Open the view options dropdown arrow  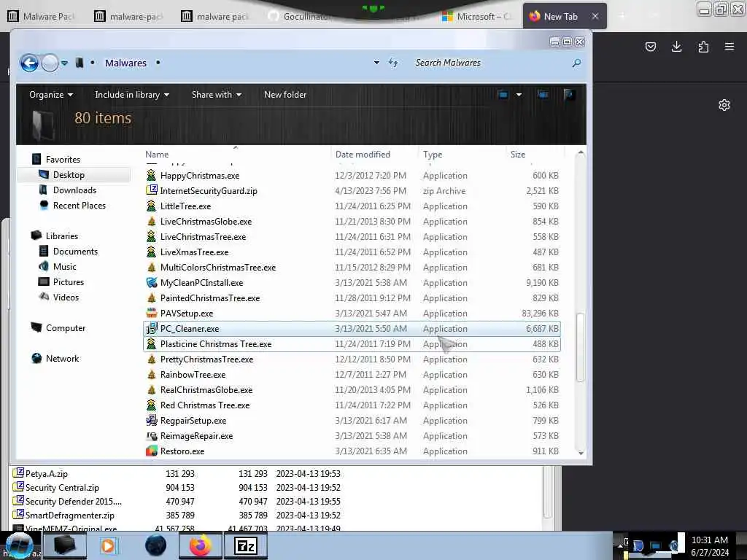click(519, 95)
